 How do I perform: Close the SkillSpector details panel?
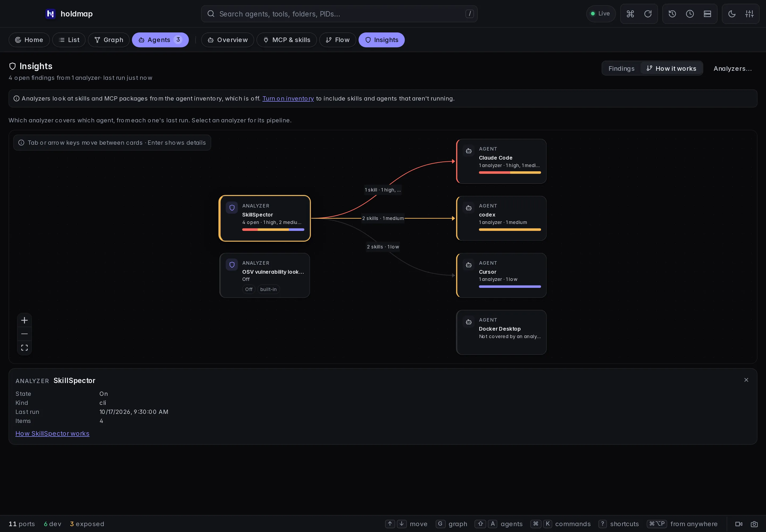coord(746,380)
